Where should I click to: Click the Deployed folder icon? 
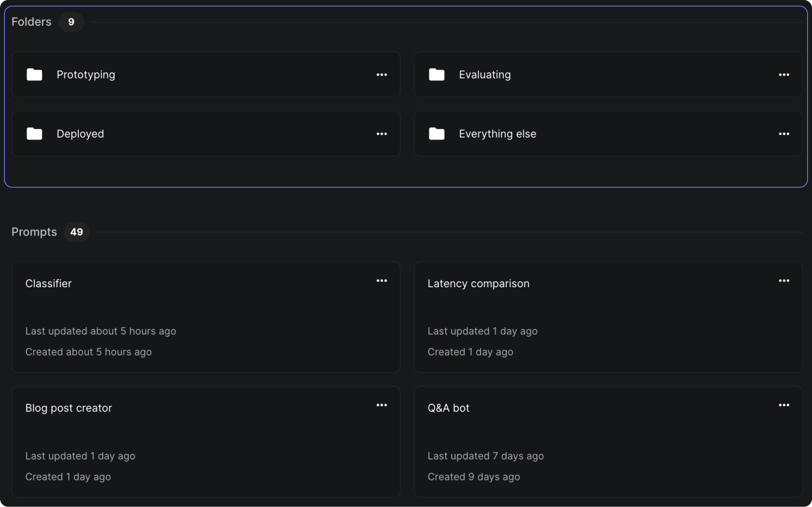34,133
